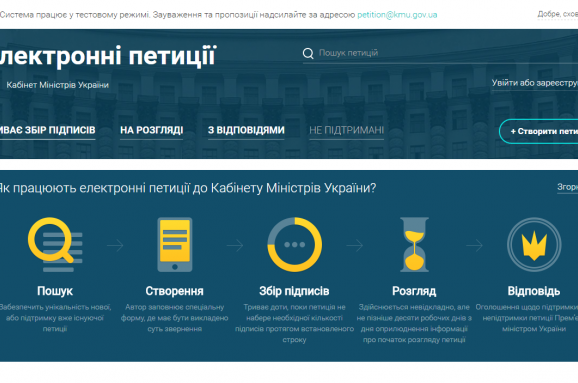
Task: Select the Не підтримані tab
Action: tap(347, 130)
